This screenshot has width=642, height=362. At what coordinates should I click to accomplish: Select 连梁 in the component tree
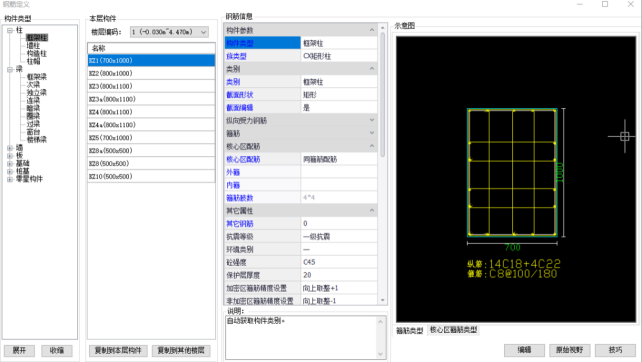[x=33, y=100]
